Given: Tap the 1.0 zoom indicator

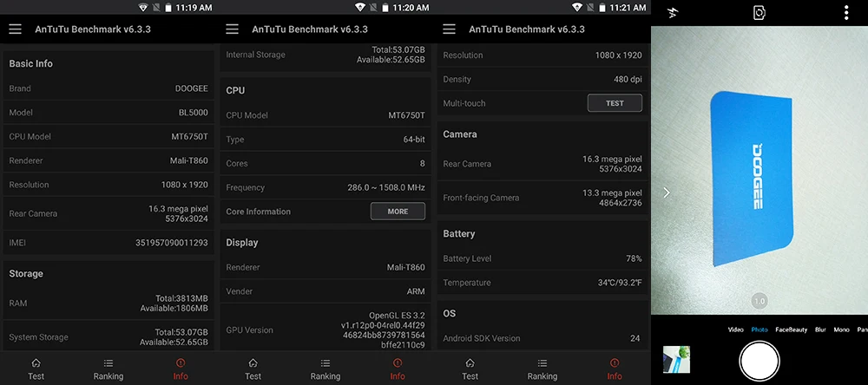Looking at the screenshot, I should point(759,302).
